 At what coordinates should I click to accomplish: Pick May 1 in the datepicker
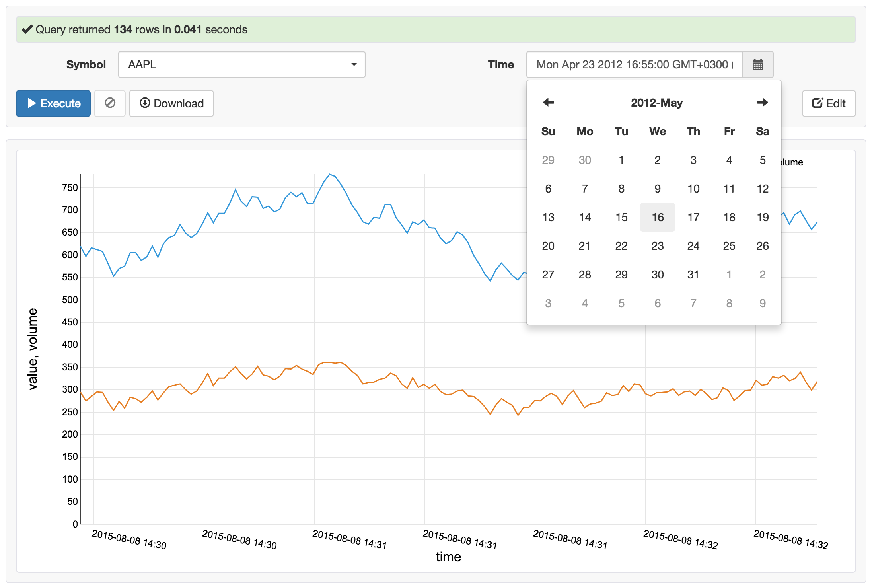(621, 160)
